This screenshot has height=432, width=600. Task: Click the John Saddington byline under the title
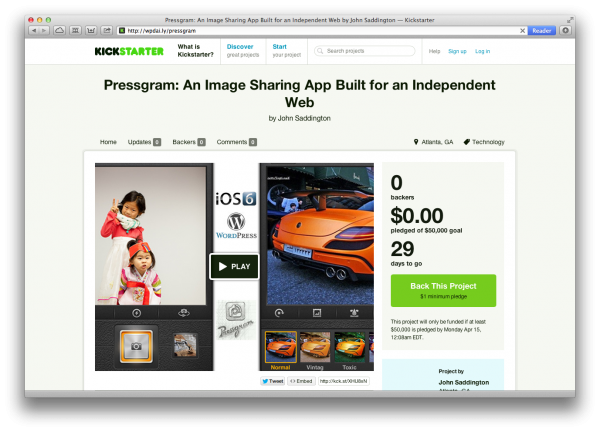(304, 118)
